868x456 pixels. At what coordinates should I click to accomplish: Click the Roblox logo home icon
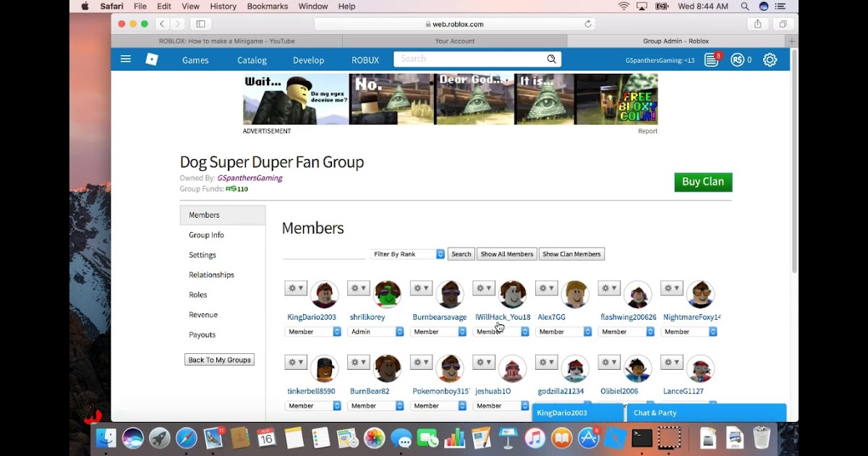coord(152,59)
